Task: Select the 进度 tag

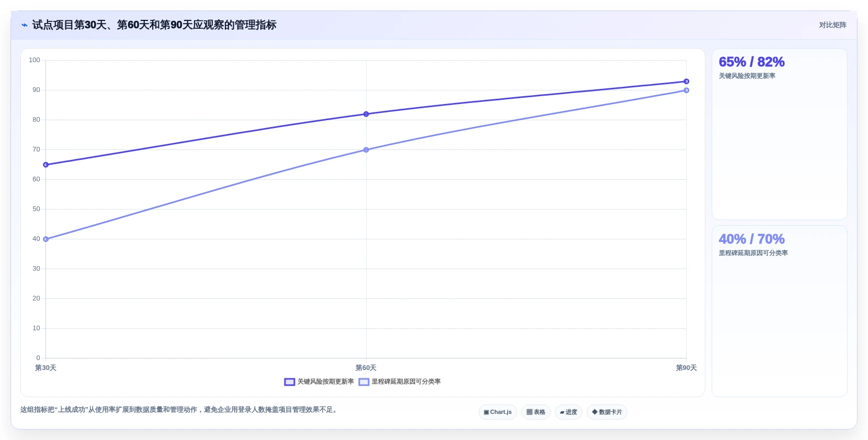Action: (x=568, y=412)
